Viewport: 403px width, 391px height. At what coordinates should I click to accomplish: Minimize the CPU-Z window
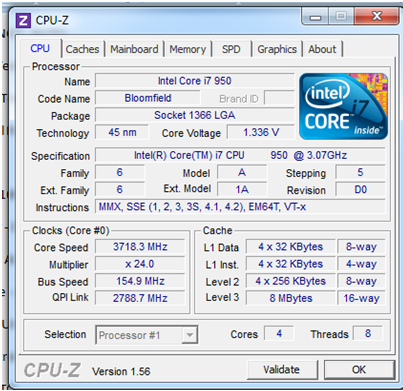click(x=315, y=16)
